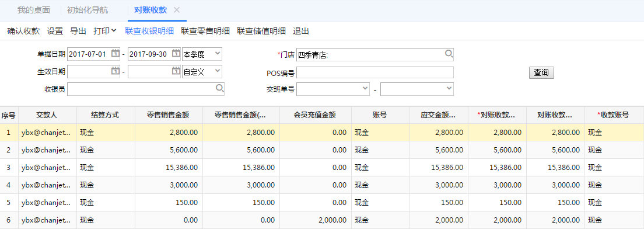
Task: Expand the 打印 menu arrow
Action: [114, 31]
